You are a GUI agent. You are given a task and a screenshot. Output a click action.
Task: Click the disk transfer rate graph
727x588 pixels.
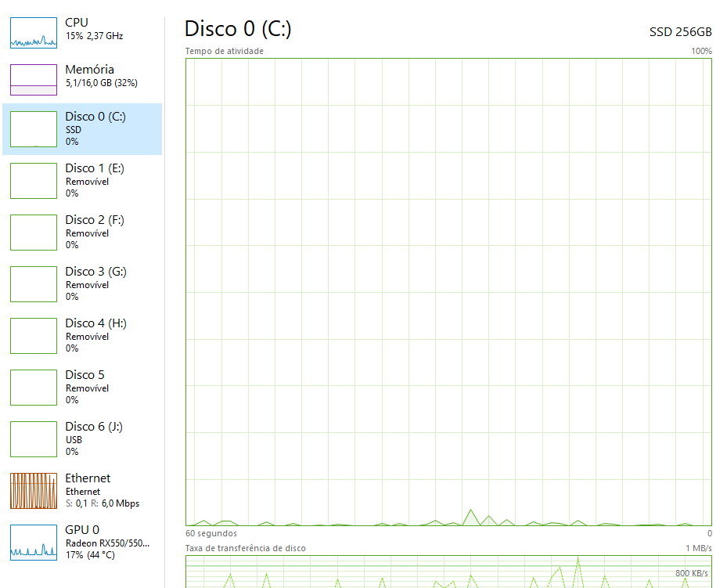[448, 572]
